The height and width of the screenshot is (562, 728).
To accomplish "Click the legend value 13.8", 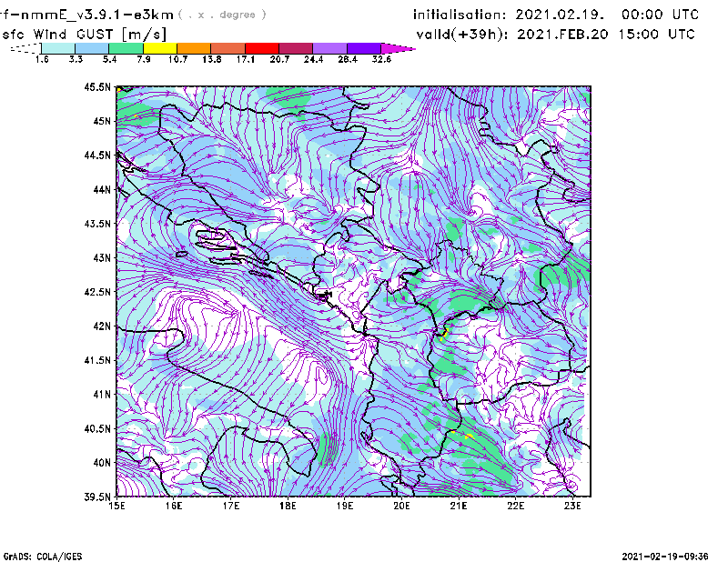I will point(212,59).
